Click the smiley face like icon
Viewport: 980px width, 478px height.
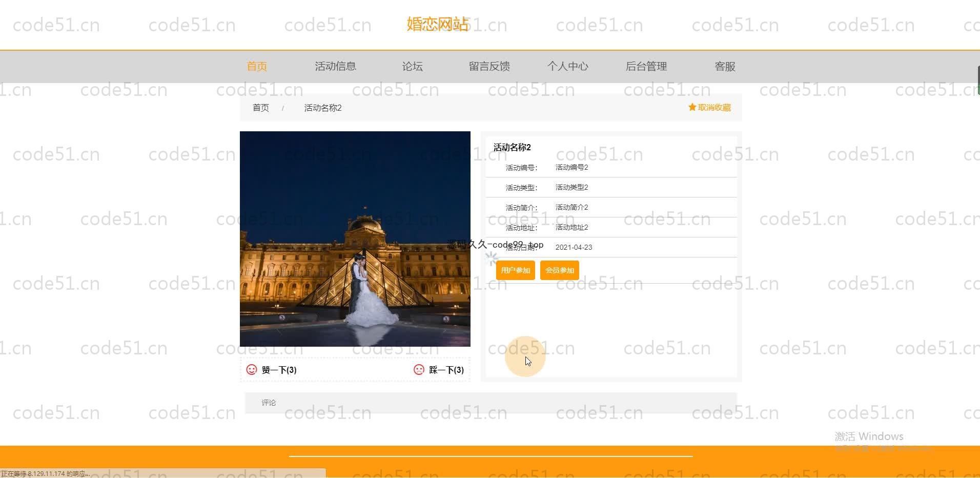pos(252,369)
